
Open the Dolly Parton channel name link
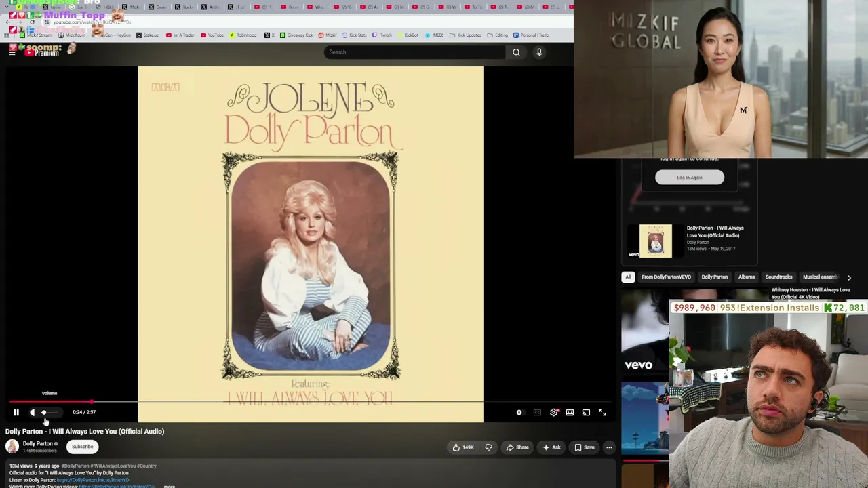(x=37, y=443)
